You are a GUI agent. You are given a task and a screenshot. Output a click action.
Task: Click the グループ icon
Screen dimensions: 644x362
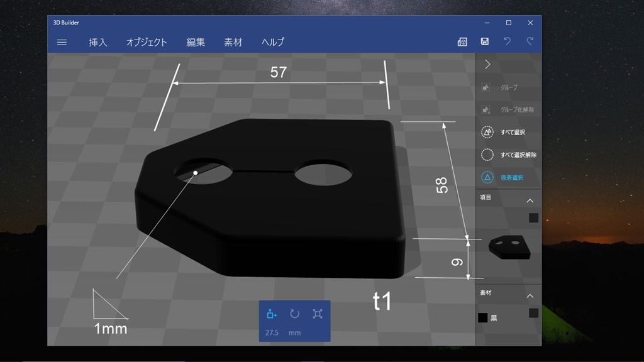486,87
